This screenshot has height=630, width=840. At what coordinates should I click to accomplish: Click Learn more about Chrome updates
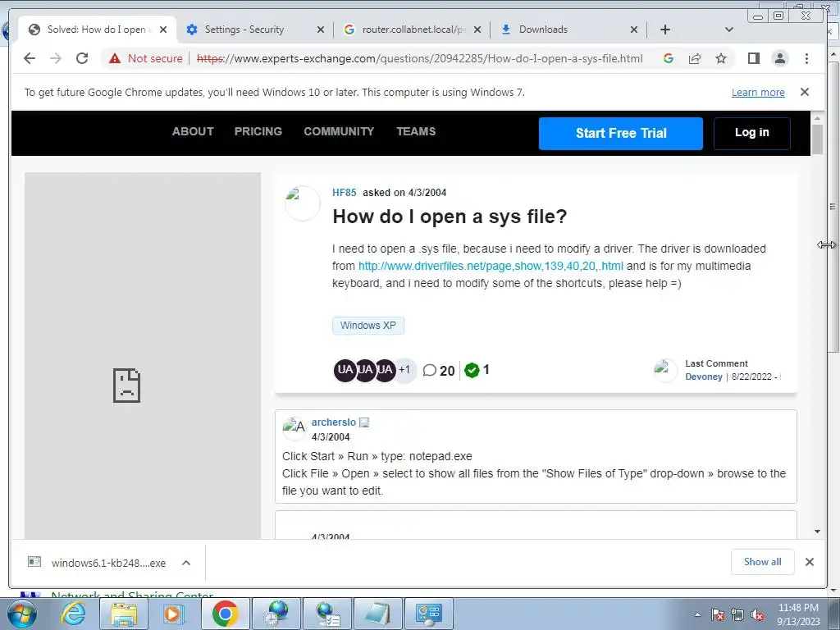pos(758,92)
